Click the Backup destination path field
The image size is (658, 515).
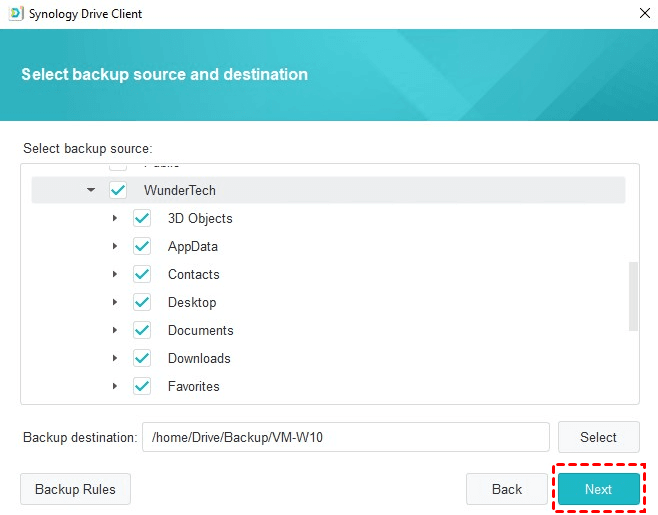click(x=345, y=437)
